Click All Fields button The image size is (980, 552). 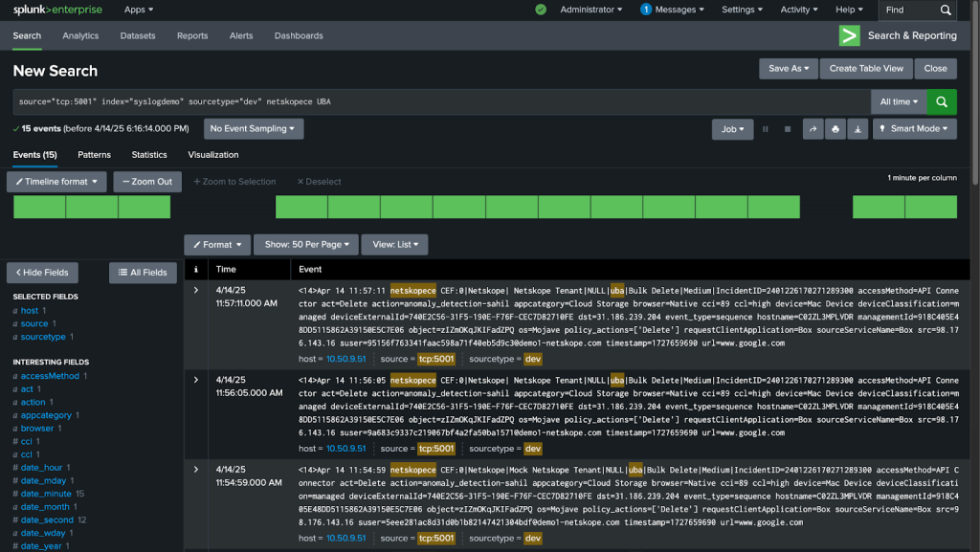(144, 273)
